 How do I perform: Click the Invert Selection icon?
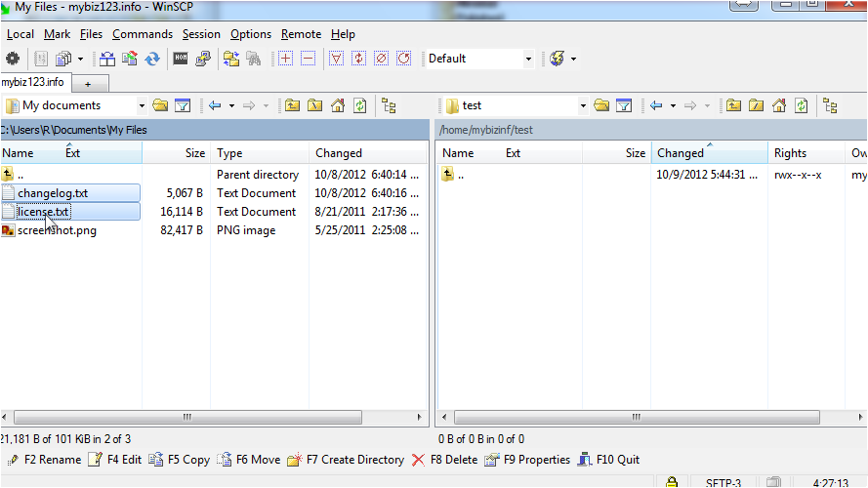(358, 59)
